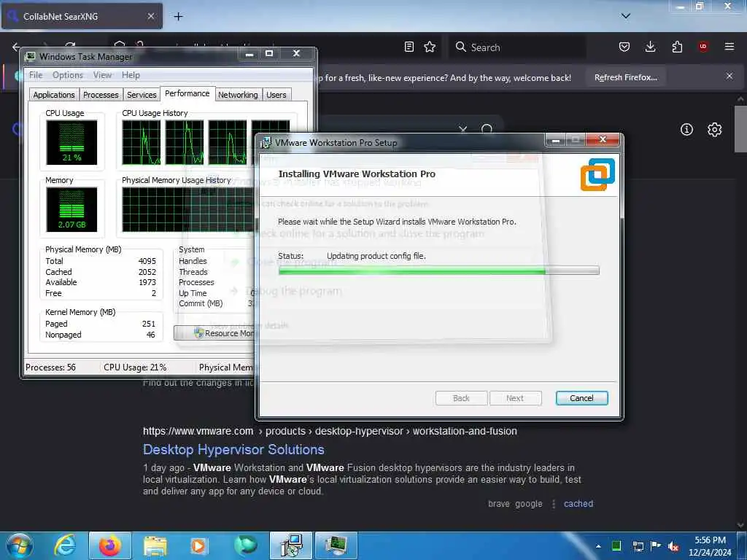Open the Pocket save icon in Firefox
Screen dimensions: 747x560
(624, 47)
